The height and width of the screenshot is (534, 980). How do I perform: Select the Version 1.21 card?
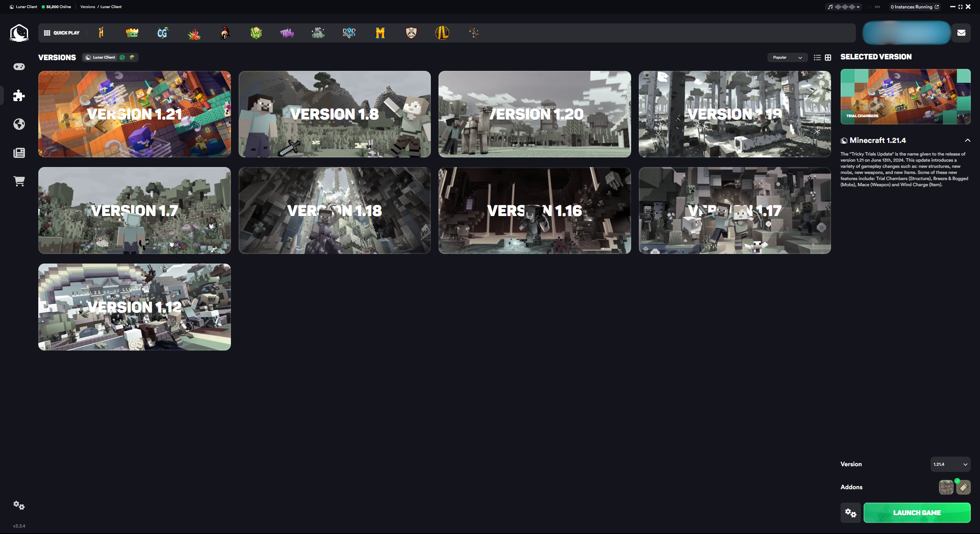tap(134, 114)
